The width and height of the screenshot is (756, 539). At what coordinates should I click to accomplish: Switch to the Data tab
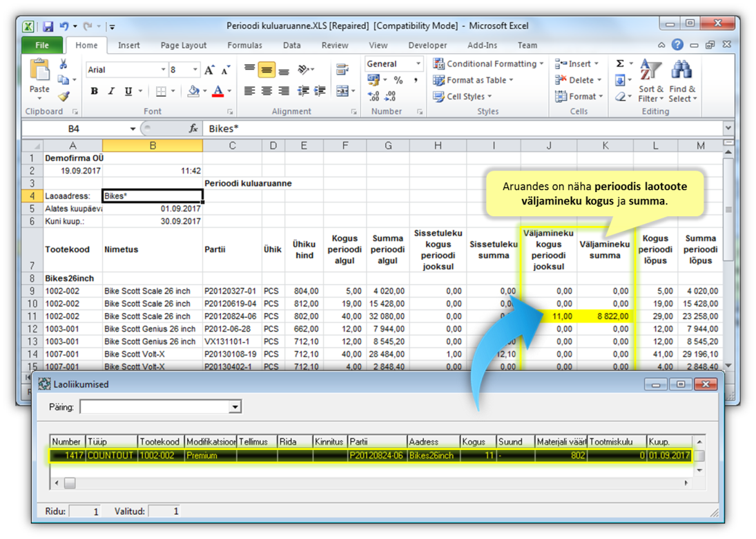coord(291,46)
